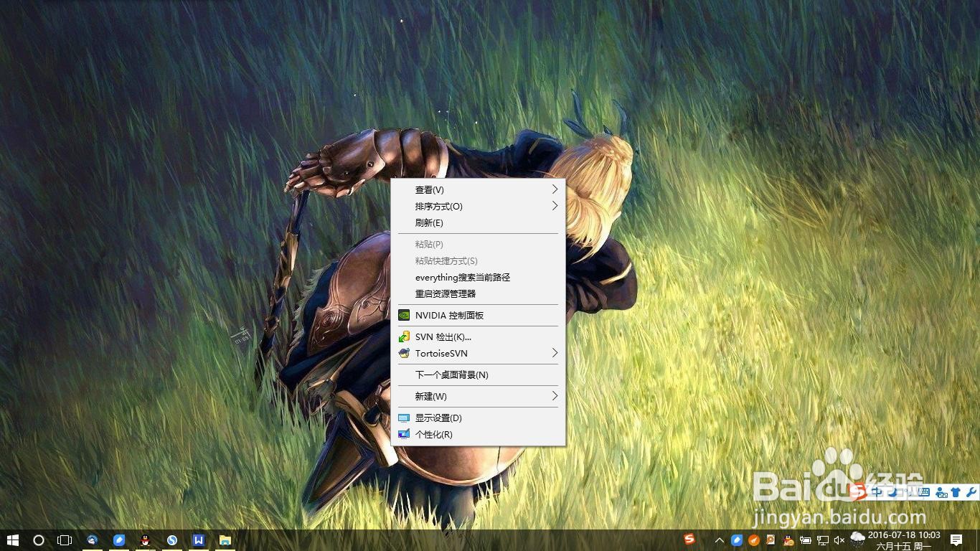Click 重启资源管理器 menu entry
The height and width of the screenshot is (551, 980).
[x=478, y=294]
